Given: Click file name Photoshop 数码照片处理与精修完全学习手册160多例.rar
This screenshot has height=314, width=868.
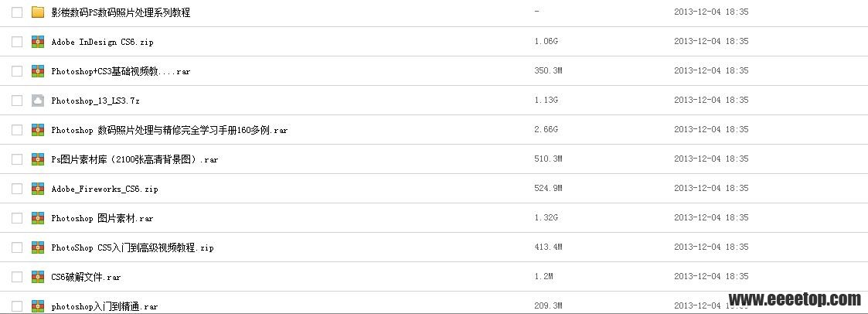Looking at the screenshot, I should pos(169,130).
